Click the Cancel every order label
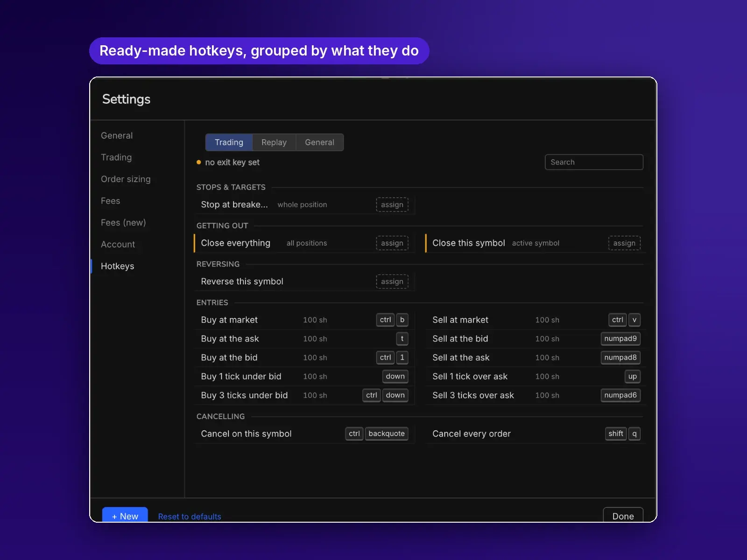This screenshot has width=747, height=560. tap(472, 434)
